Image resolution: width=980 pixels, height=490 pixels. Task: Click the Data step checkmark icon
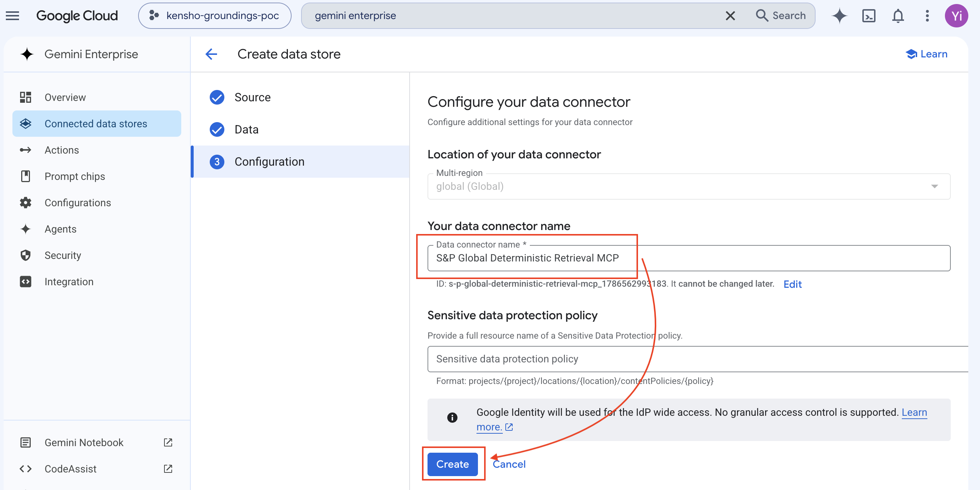coord(217,129)
